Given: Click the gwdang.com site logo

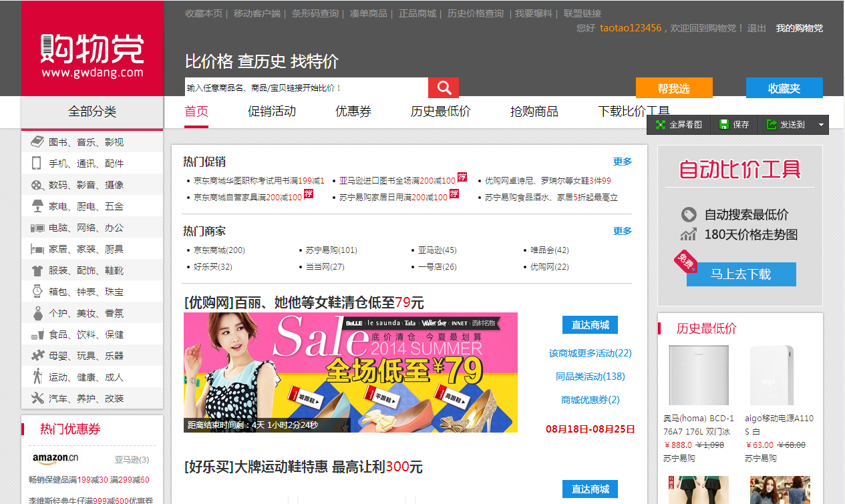Looking at the screenshot, I should point(92,55).
